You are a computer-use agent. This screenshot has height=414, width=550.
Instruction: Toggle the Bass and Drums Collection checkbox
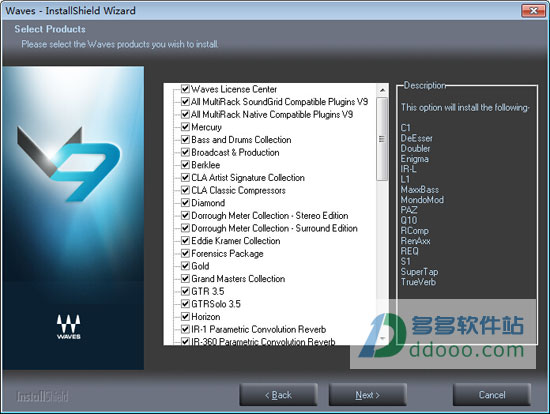185,139
